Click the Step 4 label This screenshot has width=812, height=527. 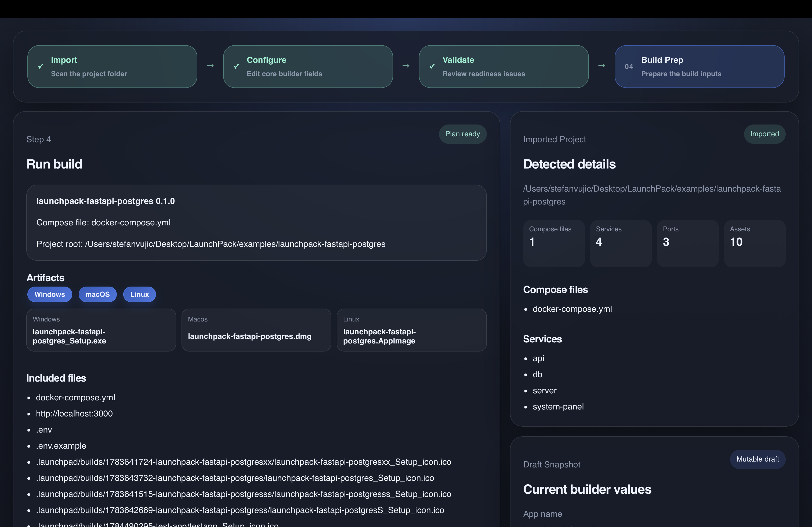39,140
